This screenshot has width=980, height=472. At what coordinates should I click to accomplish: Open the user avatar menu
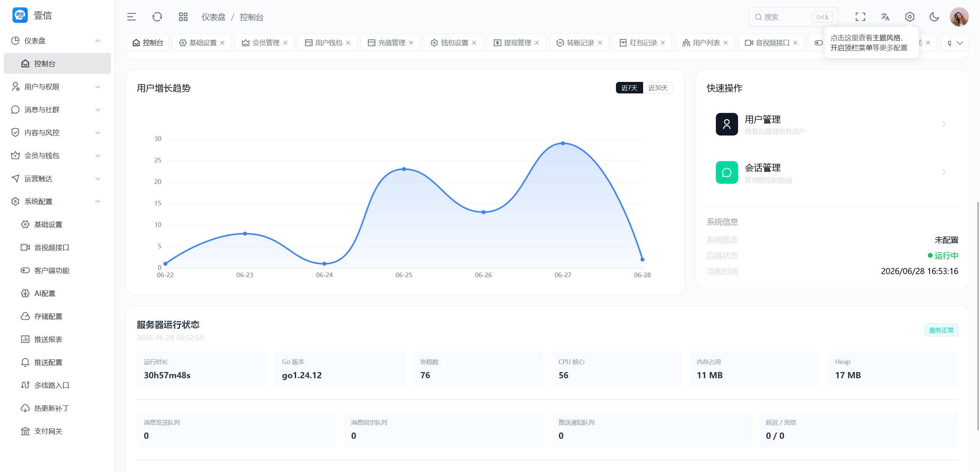959,17
